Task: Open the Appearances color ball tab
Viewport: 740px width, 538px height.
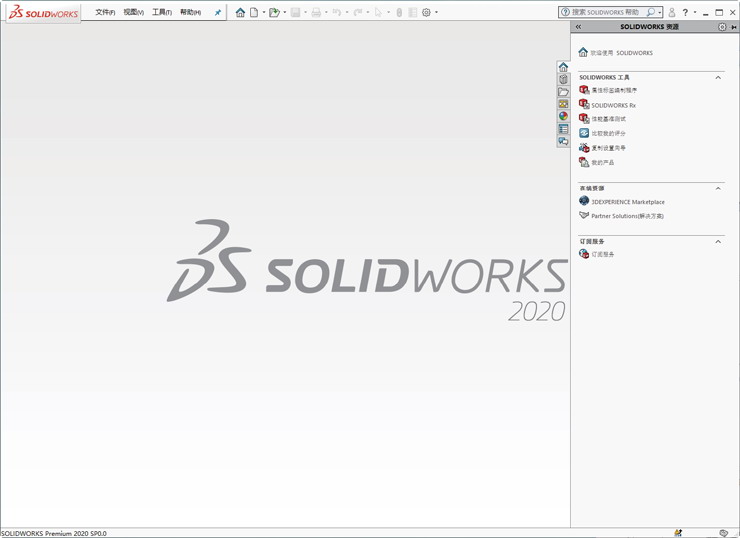Action: 563,116
